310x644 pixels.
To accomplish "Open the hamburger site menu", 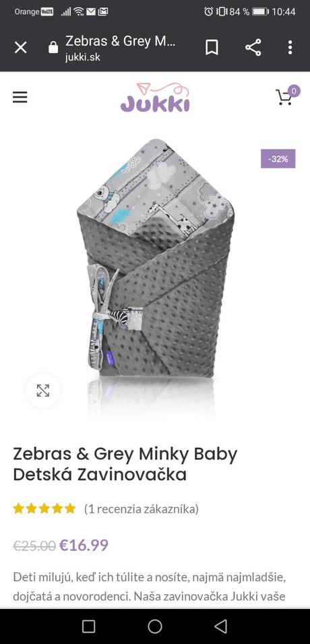I will [x=20, y=97].
